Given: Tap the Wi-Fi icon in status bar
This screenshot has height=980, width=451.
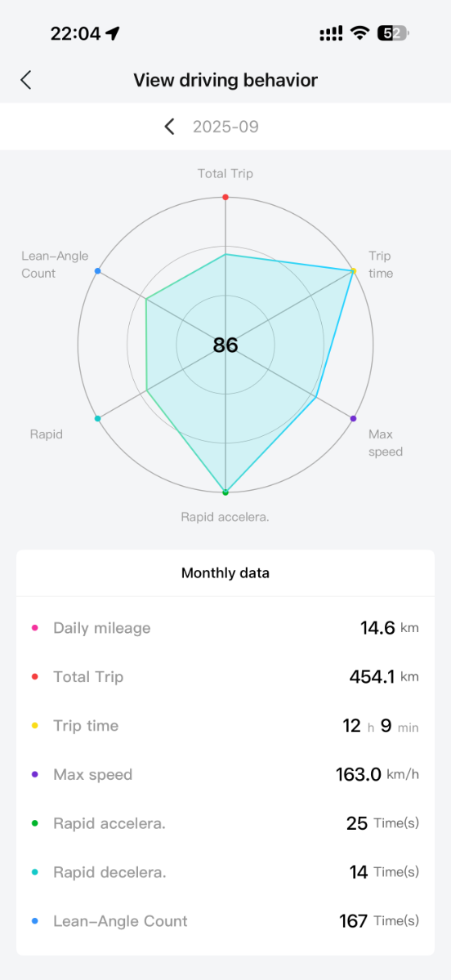Looking at the screenshot, I should [x=359, y=33].
